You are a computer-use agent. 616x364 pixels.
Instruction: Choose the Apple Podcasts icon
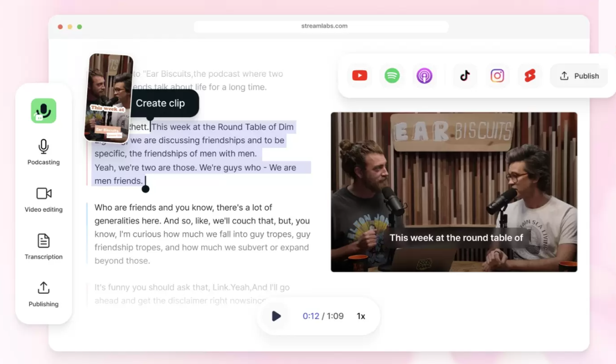click(424, 76)
